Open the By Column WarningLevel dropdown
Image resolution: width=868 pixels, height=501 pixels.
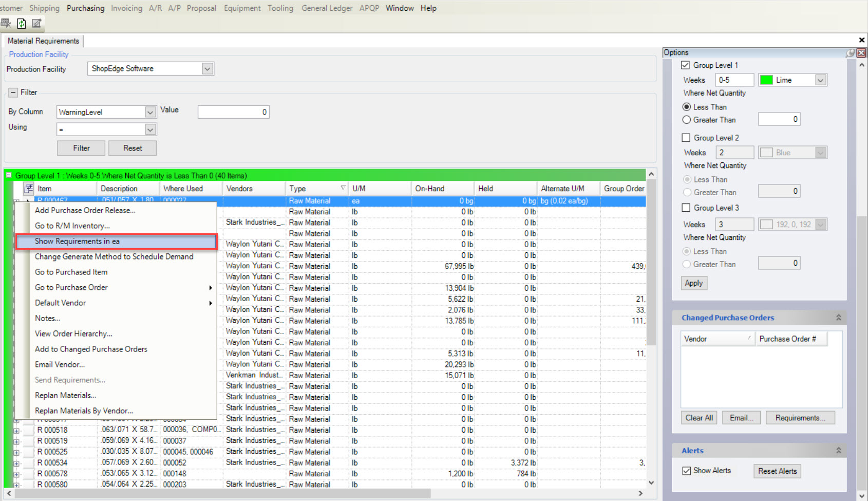click(x=150, y=112)
